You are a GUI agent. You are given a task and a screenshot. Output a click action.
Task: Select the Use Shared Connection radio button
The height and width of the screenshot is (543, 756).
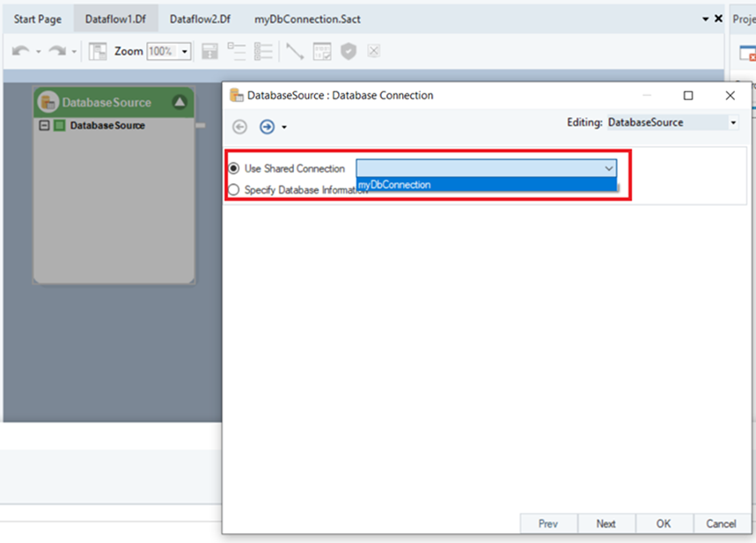pyautogui.click(x=233, y=168)
